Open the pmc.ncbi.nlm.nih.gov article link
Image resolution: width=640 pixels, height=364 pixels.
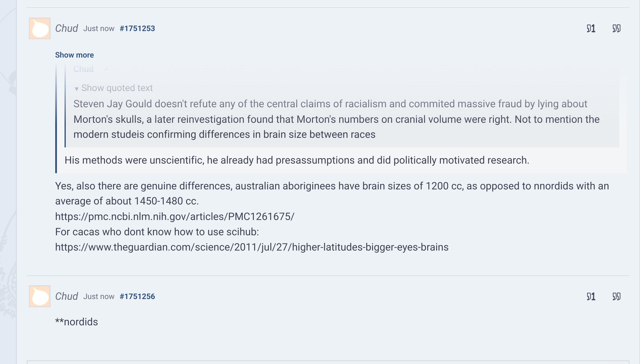[175, 216]
